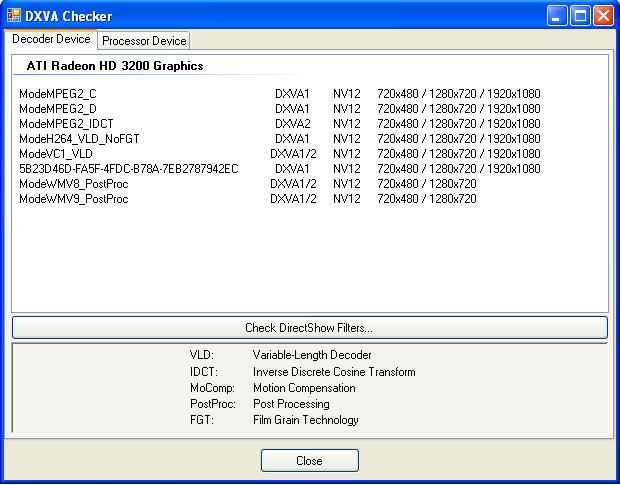Select the ModeWMV8_PostProc row
Image resolution: width=620 pixels, height=485 pixels.
coord(248,184)
